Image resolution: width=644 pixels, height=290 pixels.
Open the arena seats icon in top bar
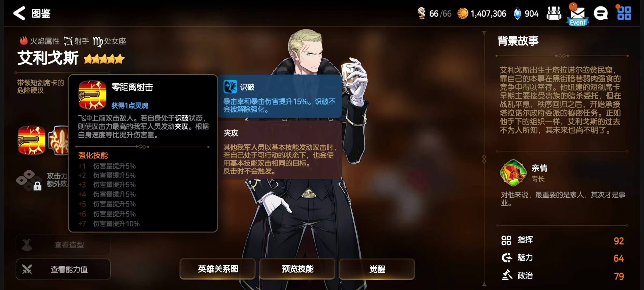click(x=554, y=13)
